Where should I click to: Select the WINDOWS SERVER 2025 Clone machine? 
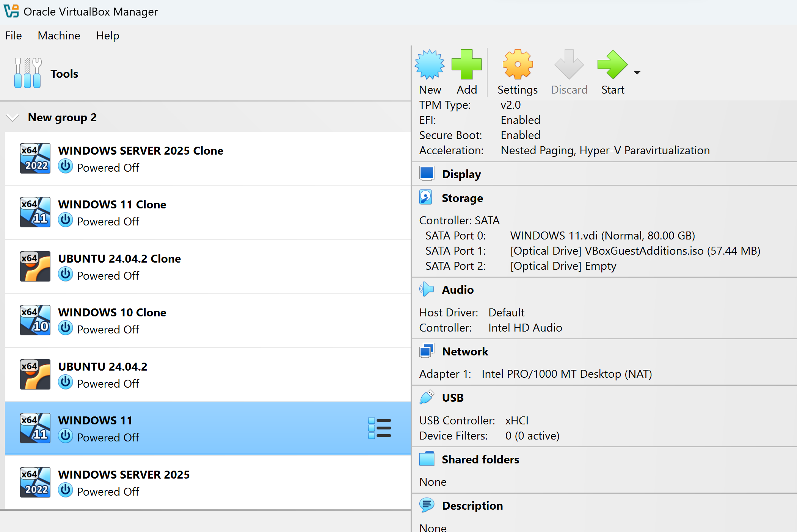tap(140, 150)
